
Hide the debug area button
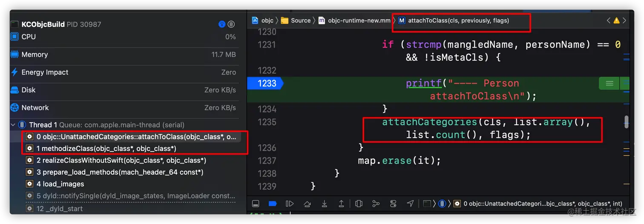(x=256, y=204)
